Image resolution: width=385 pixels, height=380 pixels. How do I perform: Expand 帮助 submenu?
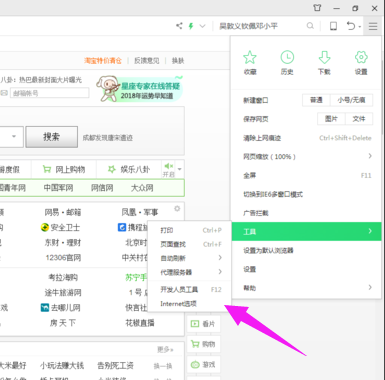click(x=306, y=288)
